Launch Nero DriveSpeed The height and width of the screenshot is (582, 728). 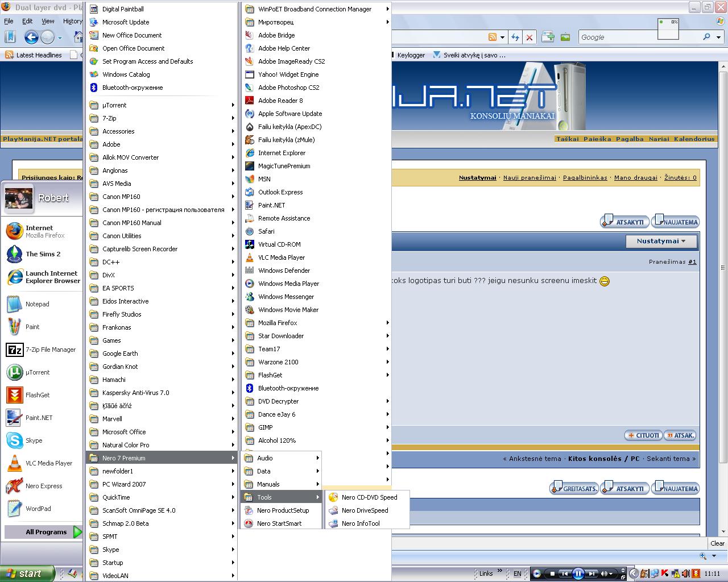(366, 510)
